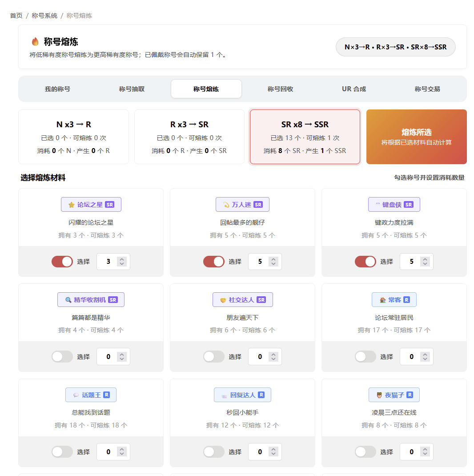The image size is (474, 476).
Task: Click the SR rarity tag on 社交达人
Action: coord(261,300)
